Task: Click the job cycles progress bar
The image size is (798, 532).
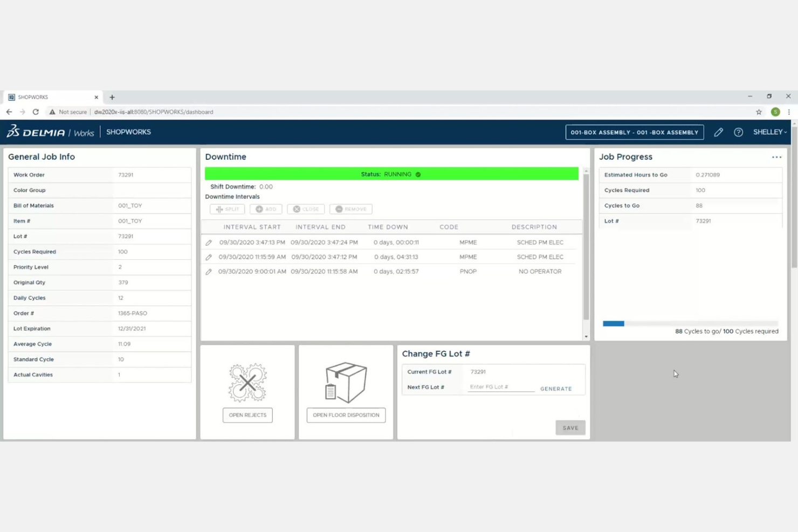Action: (x=690, y=323)
